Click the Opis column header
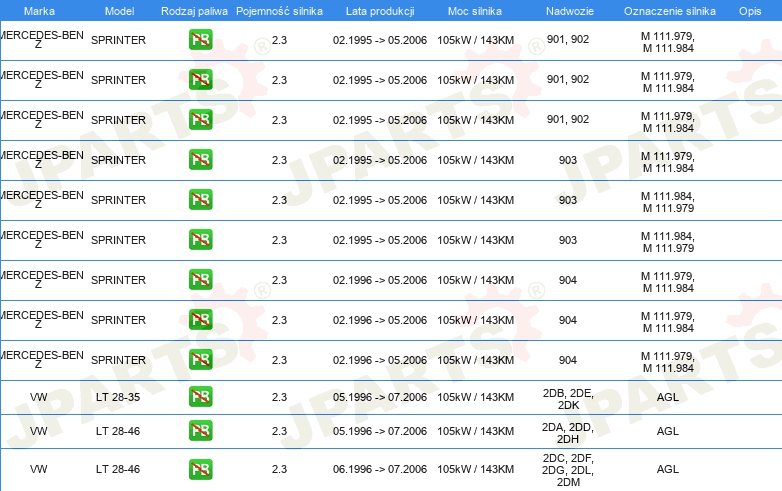 749,10
